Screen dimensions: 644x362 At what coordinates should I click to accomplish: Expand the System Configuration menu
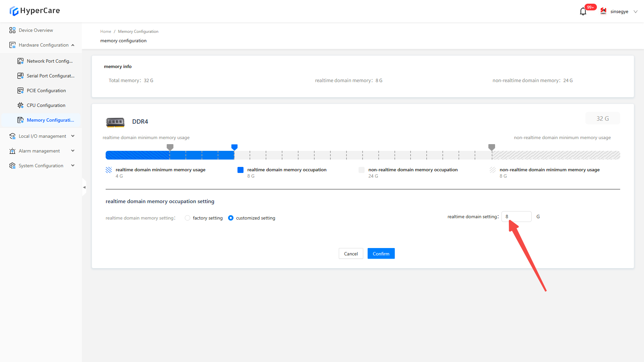click(x=73, y=166)
